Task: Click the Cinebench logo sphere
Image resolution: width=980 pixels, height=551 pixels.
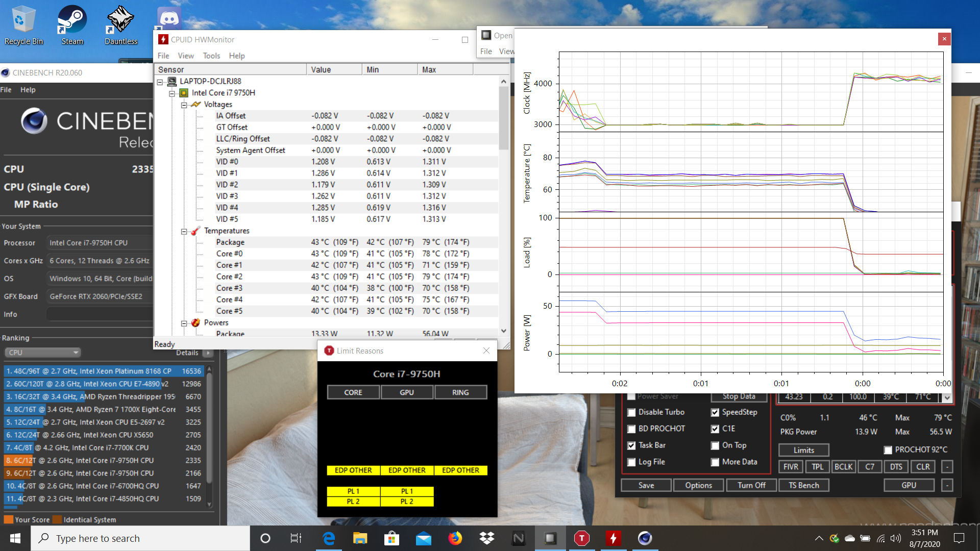Action: click(34, 121)
